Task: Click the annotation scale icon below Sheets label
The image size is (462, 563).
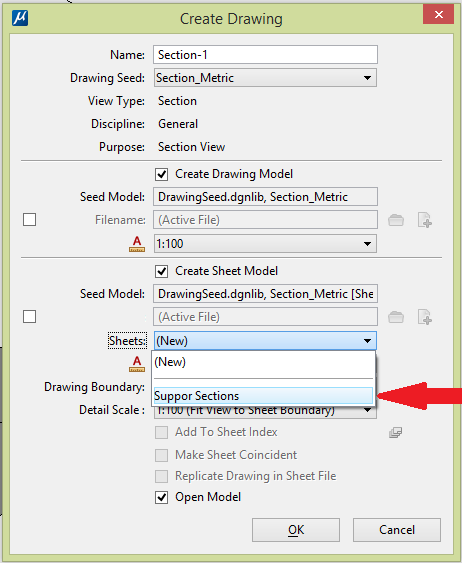Action: click(137, 363)
